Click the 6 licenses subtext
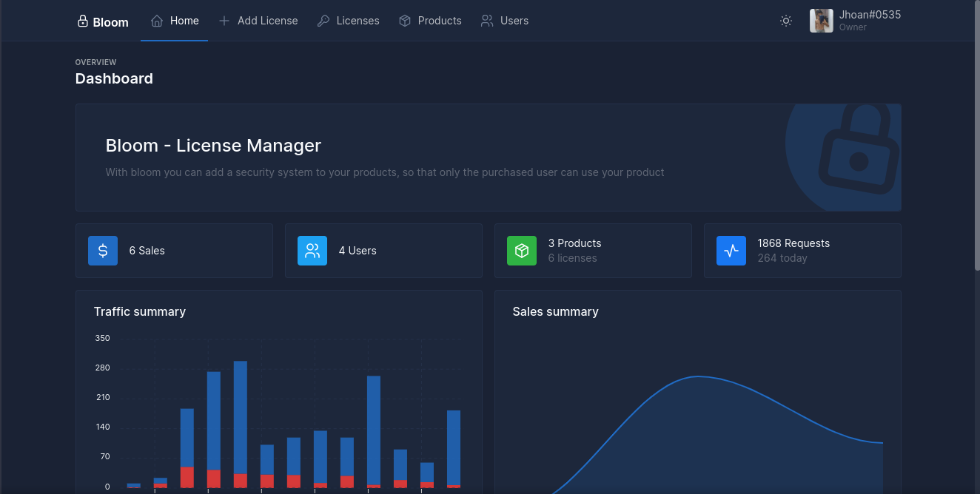The image size is (980, 494). [573, 258]
